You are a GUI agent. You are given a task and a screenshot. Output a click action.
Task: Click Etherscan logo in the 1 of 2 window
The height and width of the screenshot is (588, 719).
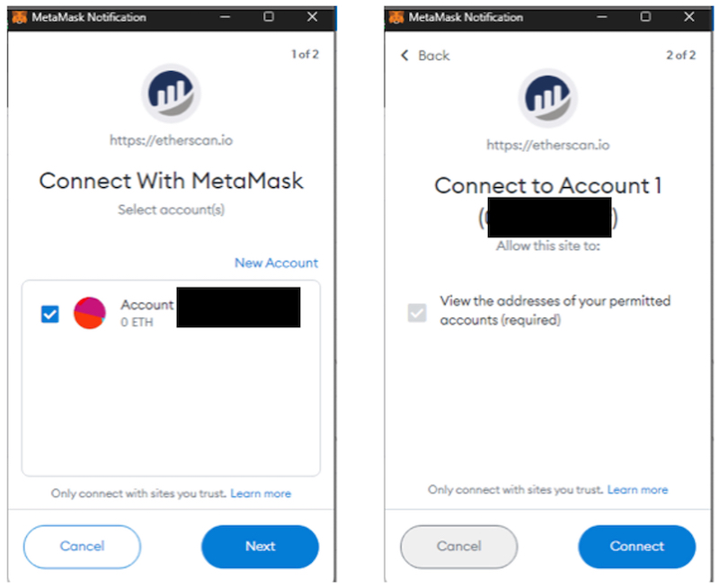click(x=171, y=94)
